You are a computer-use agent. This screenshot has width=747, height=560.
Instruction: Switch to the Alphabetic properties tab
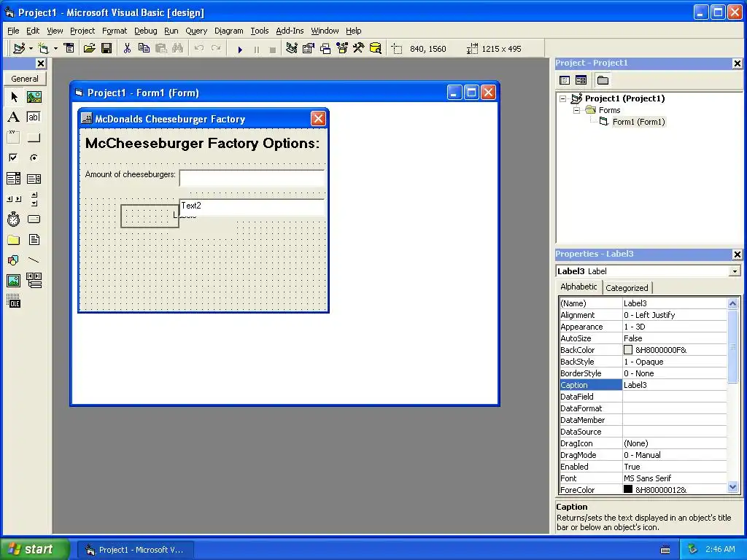(x=578, y=287)
